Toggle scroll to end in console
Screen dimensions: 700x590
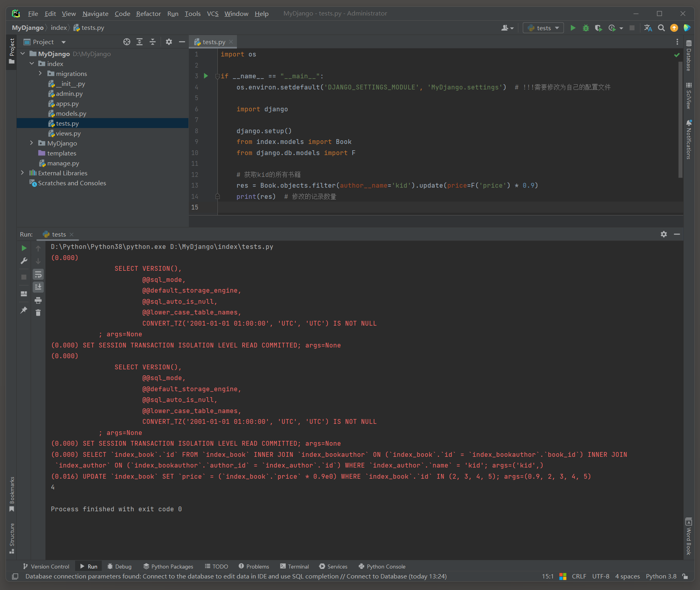point(38,287)
